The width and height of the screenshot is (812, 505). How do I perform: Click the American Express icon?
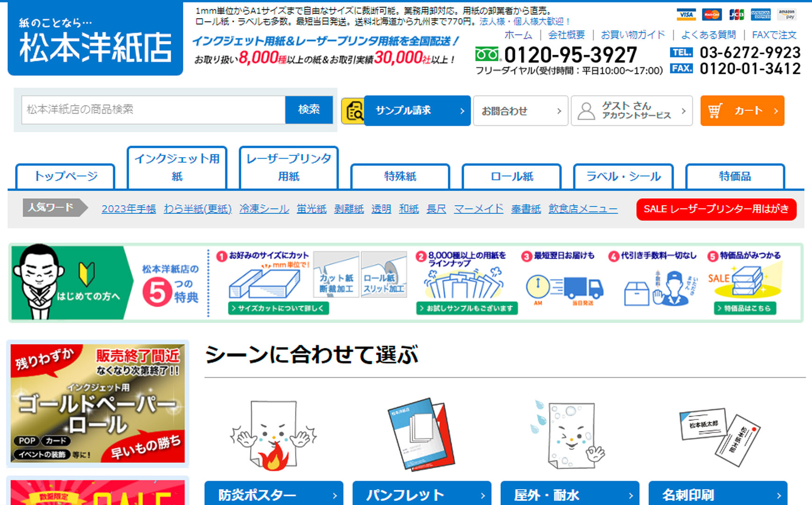point(761,14)
